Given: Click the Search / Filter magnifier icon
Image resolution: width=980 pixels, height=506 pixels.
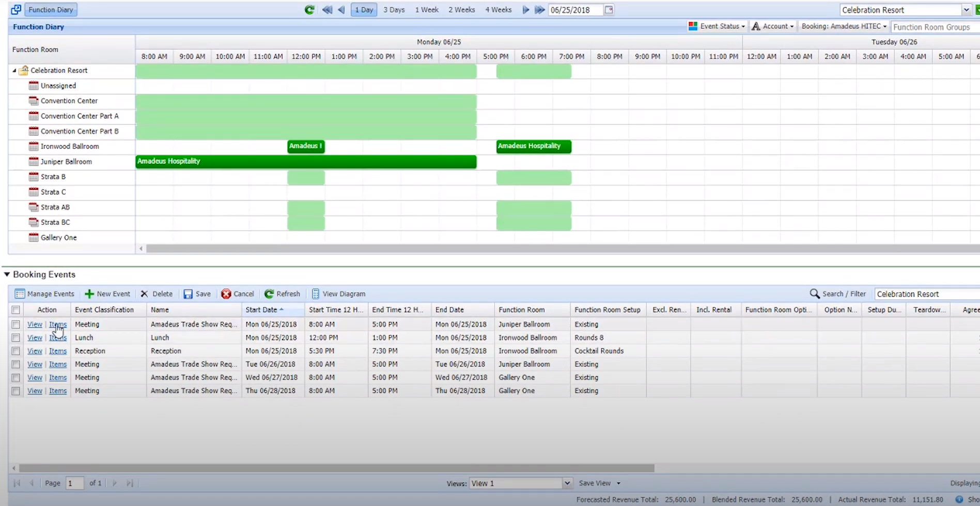Looking at the screenshot, I should [x=815, y=294].
